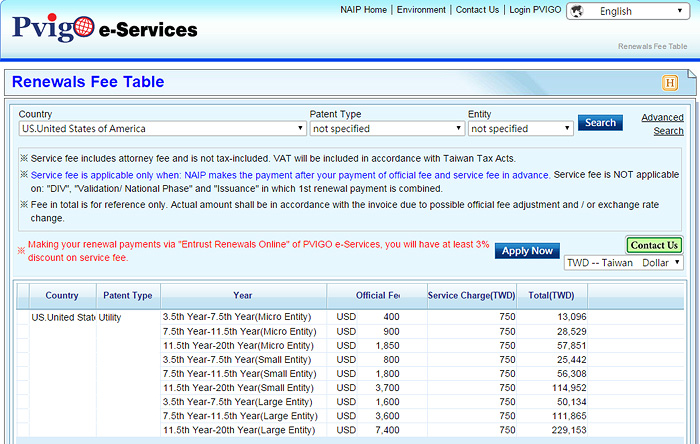Viewport: 700px width, 444px height.
Task: Click official fee value 7,400
Action: [x=388, y=430]
